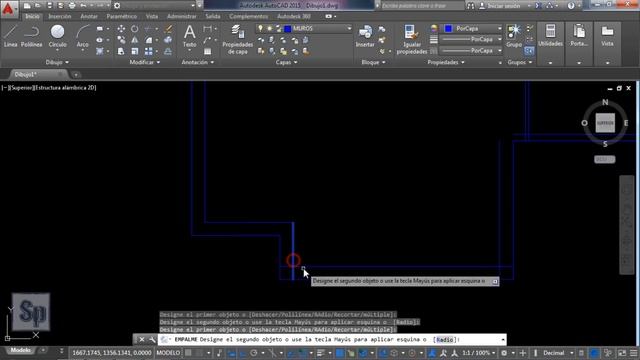Open the annotation scale 1:1 dropdown
This screenshot has height=360, width=640.
pyautogui.click(x=478, y=353)
